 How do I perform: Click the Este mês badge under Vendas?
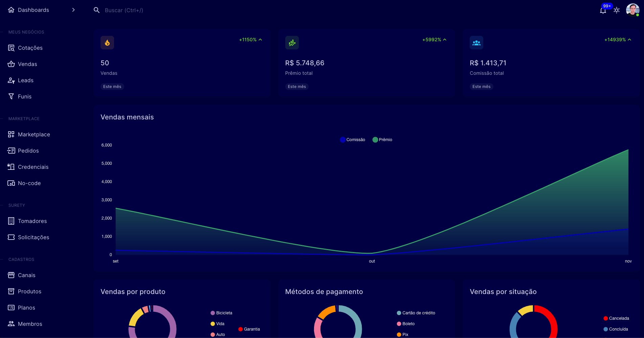(x=112, y=87)
